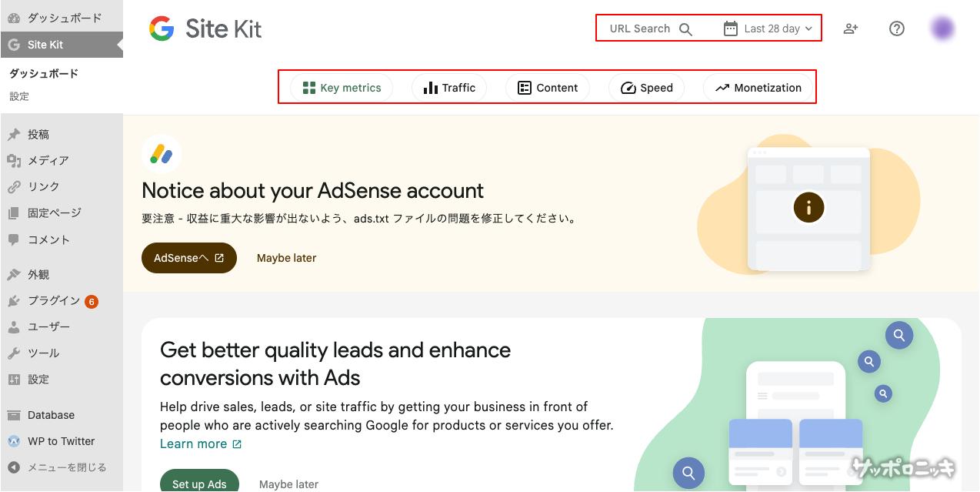Open the Learn more link
The height and width of the screenshot is (492, 980).
[x=201, y=443]
